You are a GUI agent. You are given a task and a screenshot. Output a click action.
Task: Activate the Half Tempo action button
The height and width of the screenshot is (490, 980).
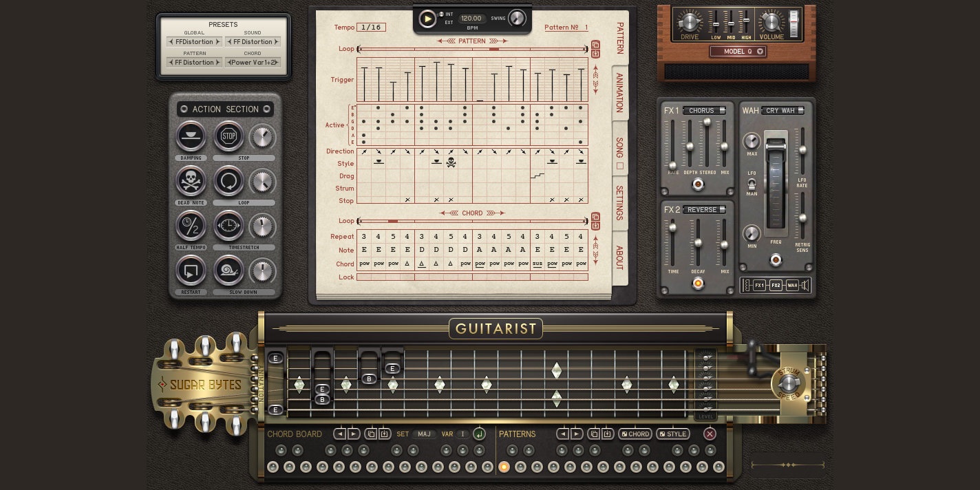pyautogui.click(x=191, y=226)
